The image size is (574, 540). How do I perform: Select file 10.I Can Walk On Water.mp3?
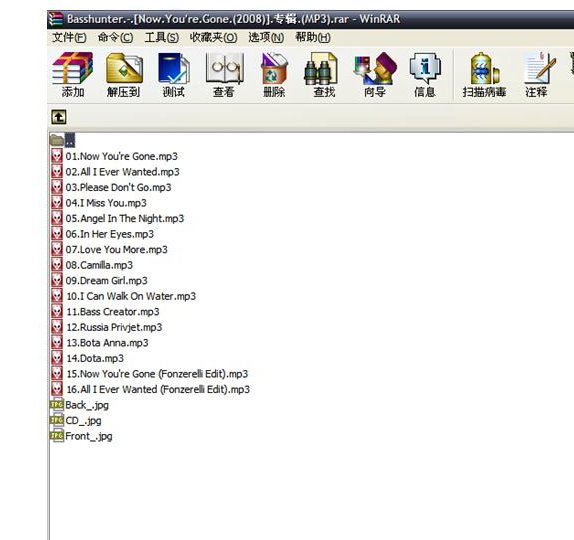[124, 296]
